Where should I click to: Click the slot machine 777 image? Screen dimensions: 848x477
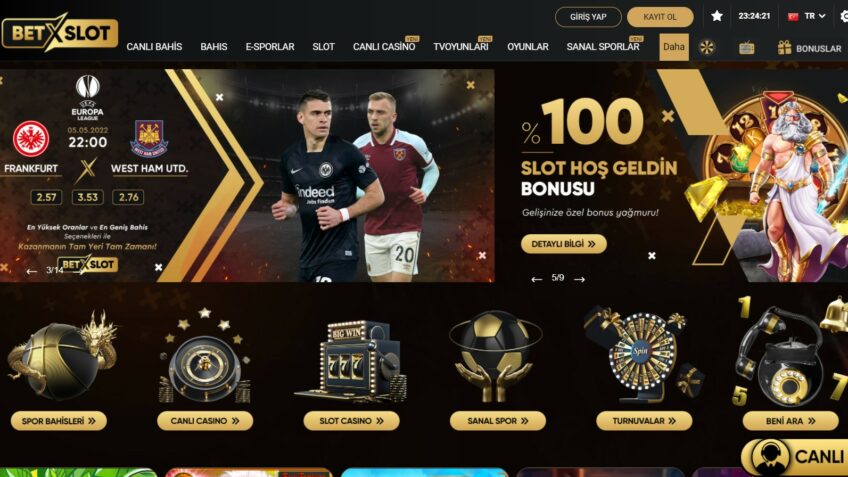[352, 361]
